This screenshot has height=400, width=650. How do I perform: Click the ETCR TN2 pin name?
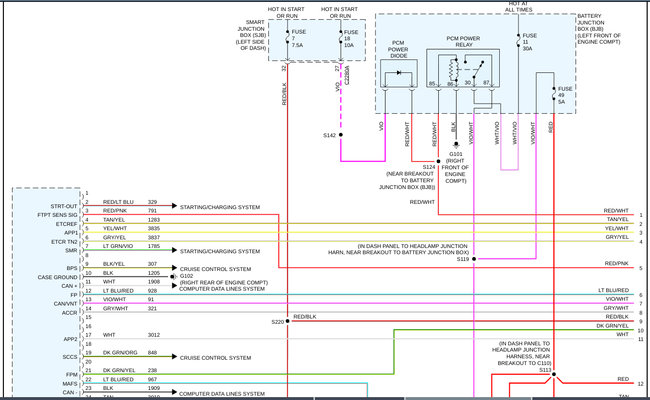[64, 241]
